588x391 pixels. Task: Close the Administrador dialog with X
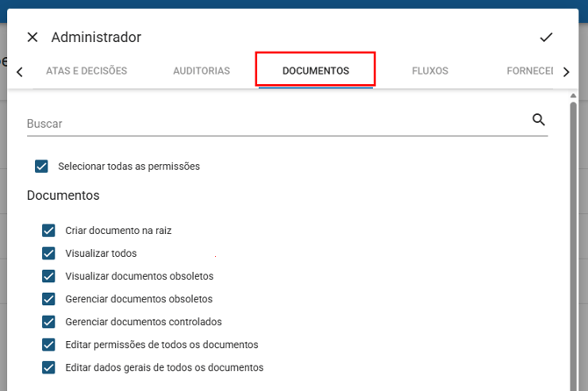pos(32,37)
